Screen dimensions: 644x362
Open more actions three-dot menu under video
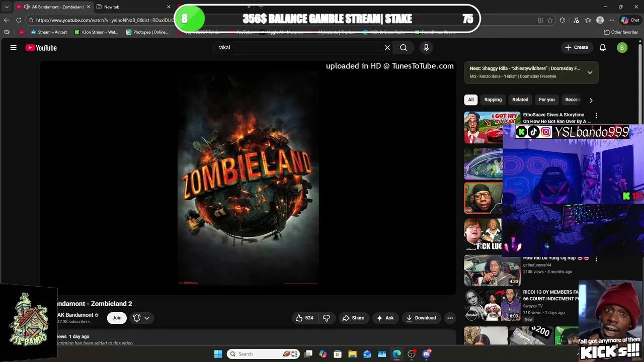click(x=450, y=318)
